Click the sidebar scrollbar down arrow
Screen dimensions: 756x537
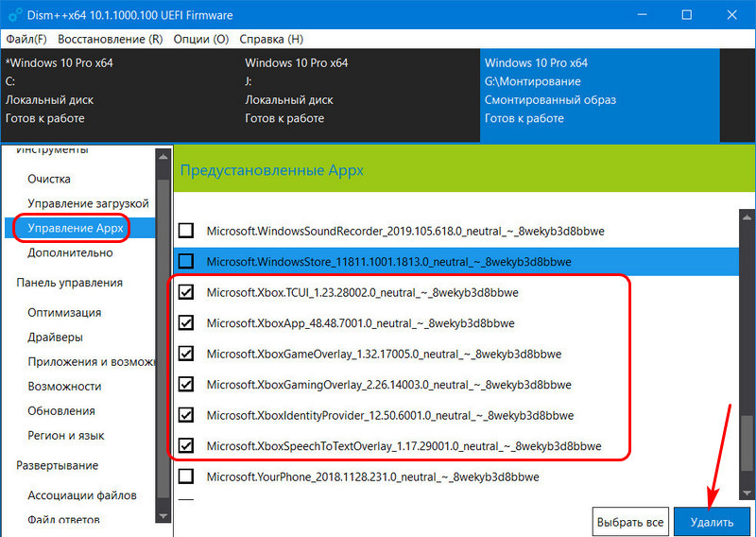point(163,515)
